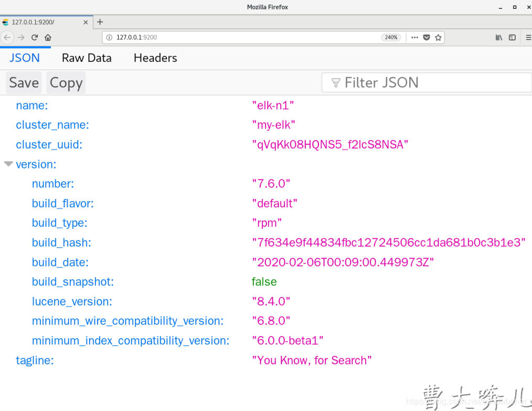Click the false build_snapshot value
532x411 pixels.
tap(264, 282)
